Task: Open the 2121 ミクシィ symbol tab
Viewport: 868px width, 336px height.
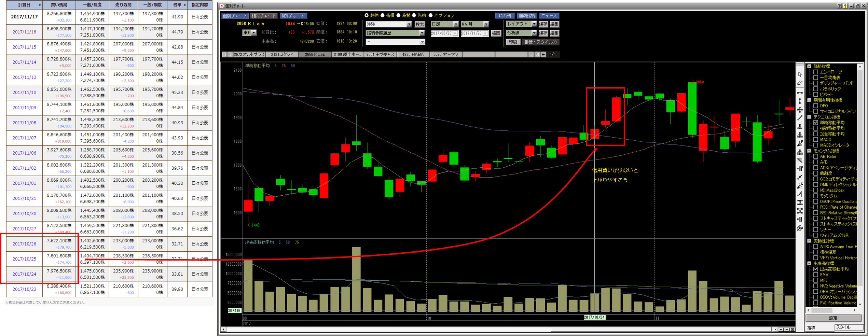Action: 282,54
